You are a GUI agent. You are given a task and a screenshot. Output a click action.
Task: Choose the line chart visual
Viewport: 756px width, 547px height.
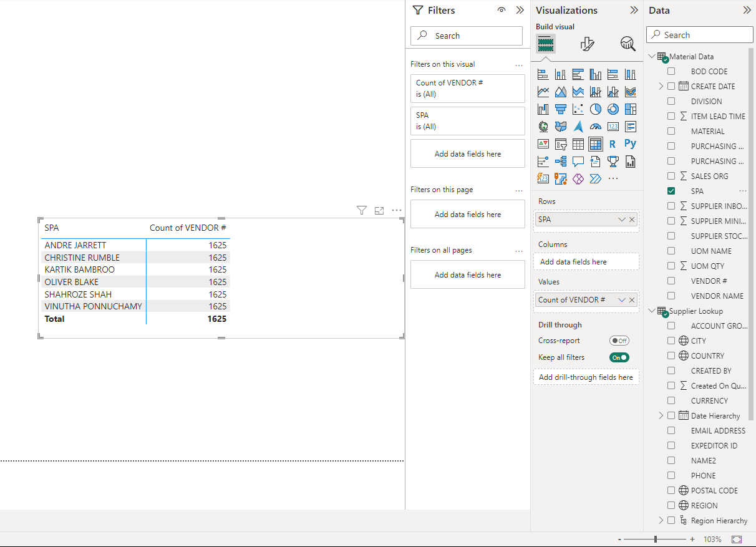click(x=543, y=92)
